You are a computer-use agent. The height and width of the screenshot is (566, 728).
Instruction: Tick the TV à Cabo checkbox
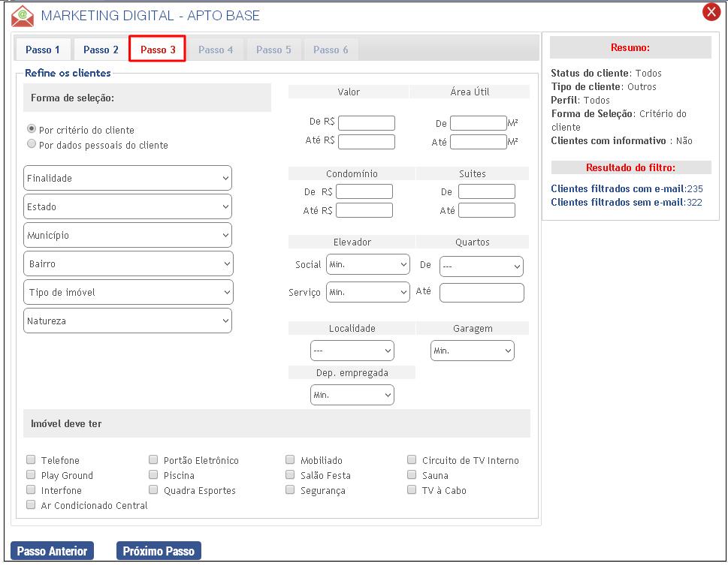pyautogui.click(x=412, y=490)
